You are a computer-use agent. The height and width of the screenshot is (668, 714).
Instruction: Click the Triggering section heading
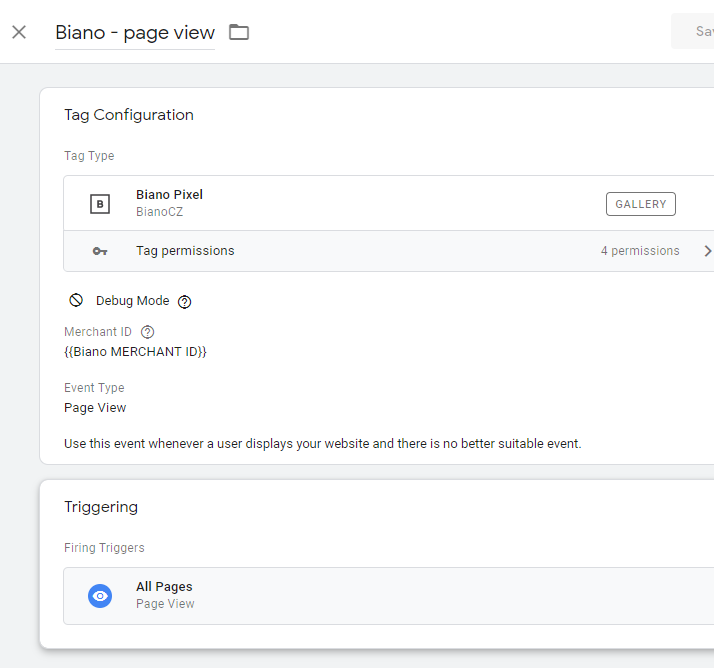101,507
